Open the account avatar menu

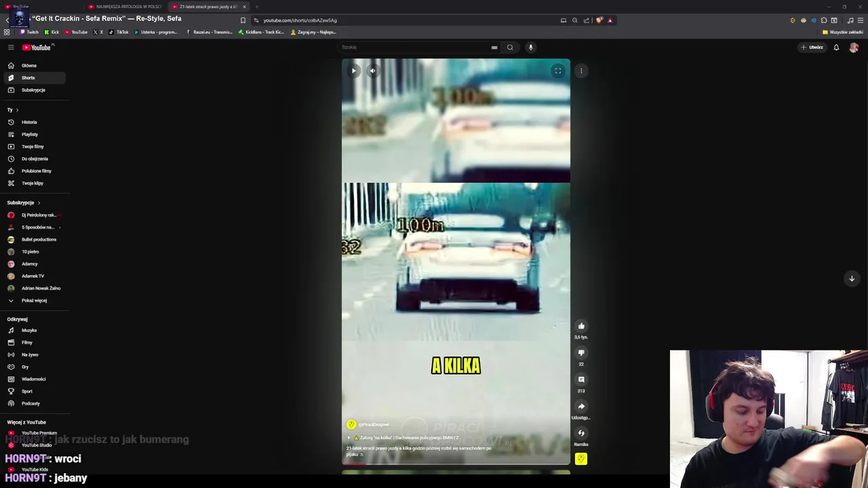coord(854,47)
